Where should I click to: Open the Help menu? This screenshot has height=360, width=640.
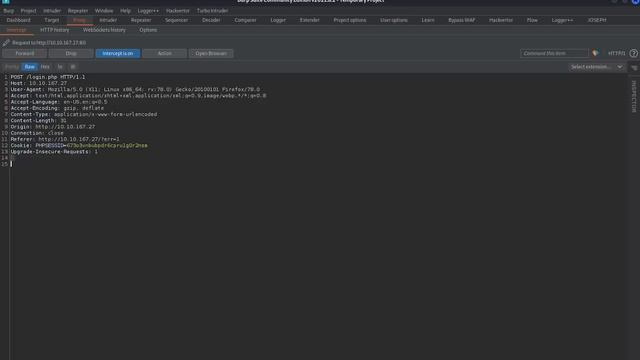click(x=125, y=11)
